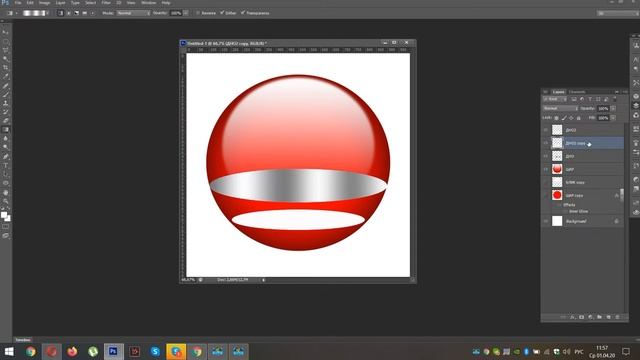Select the Dodge tool
The image size is (640, 360).
coord(5,147)
